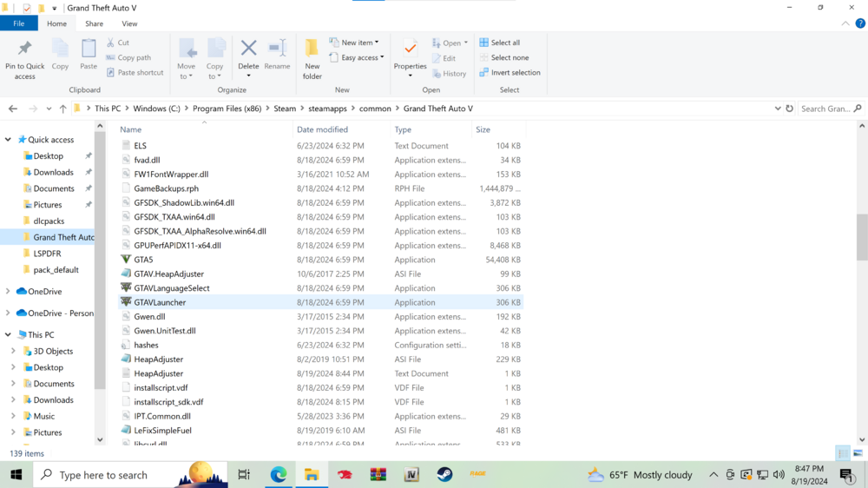Image resolution: width=868 pixels, height=488 pixels.
Task: Go back with the Back arrow
Action: tap(13, 109)
